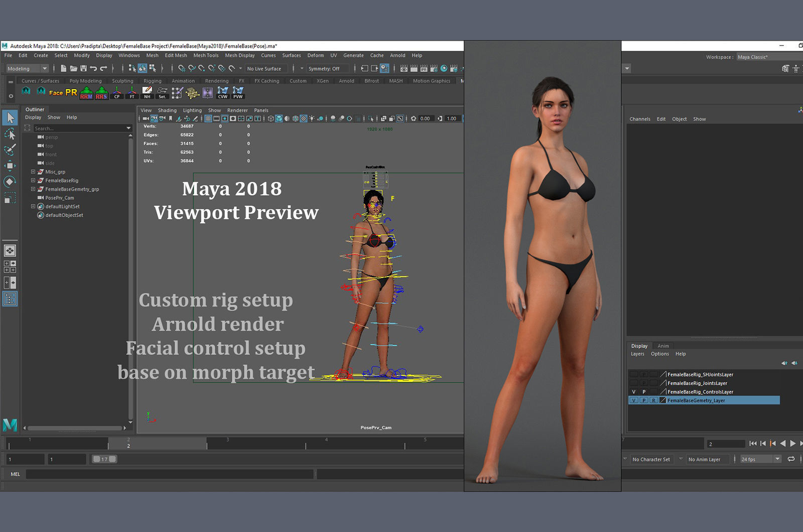Click the range slider bar handle
Image resolution: width=803 pixels, height=532 pixels.
point(104,459)
